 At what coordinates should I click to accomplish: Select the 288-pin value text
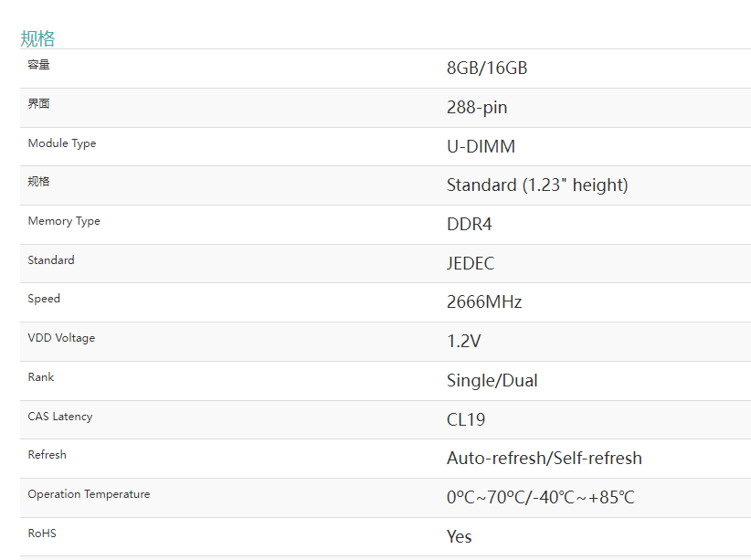[x=476, y=108]
